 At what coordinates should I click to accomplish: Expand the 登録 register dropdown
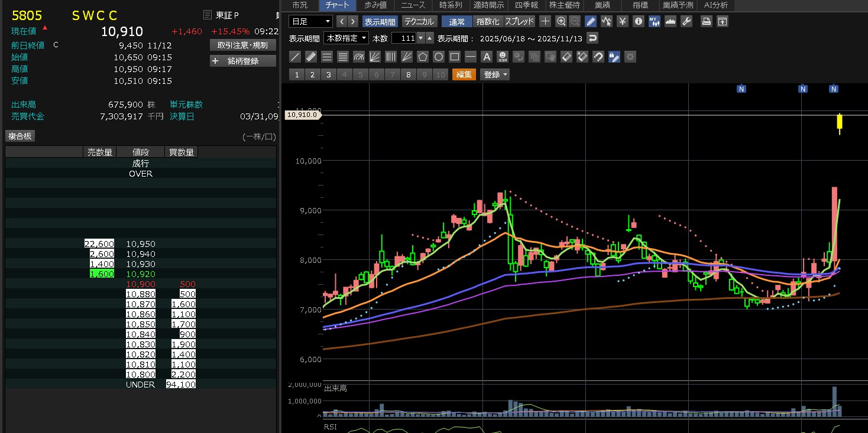(495, 74)
